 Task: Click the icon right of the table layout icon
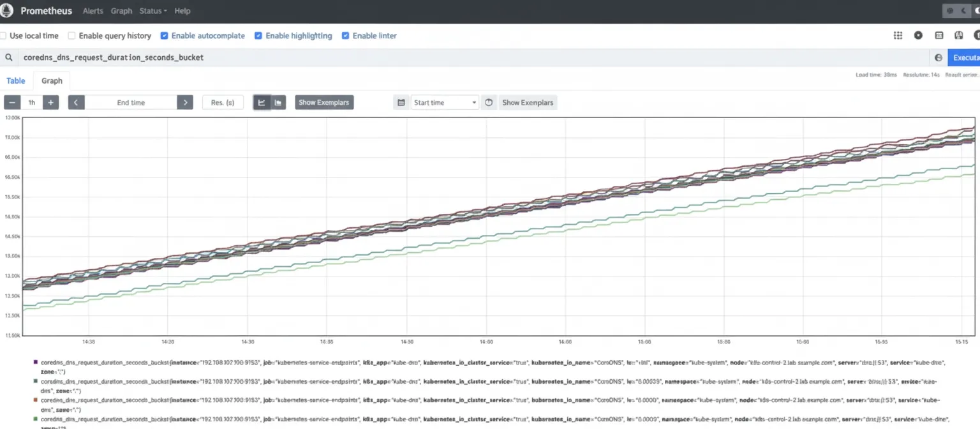point(958,36)
